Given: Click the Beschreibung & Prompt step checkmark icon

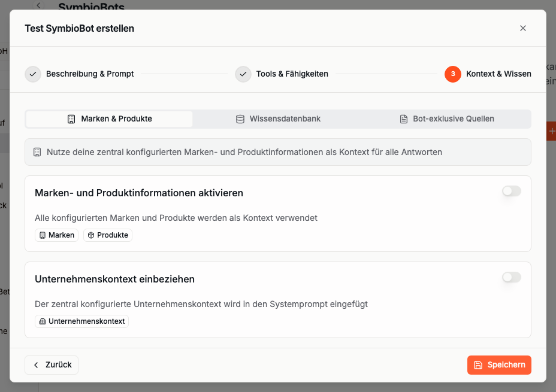Looking at the screenshot, I should [33, 74].
